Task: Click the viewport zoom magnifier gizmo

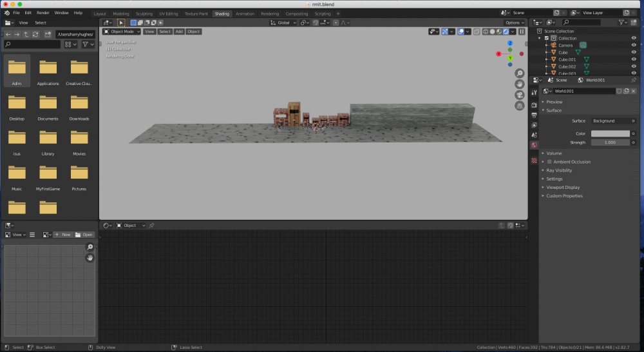Action: click(x=520, y=73)
